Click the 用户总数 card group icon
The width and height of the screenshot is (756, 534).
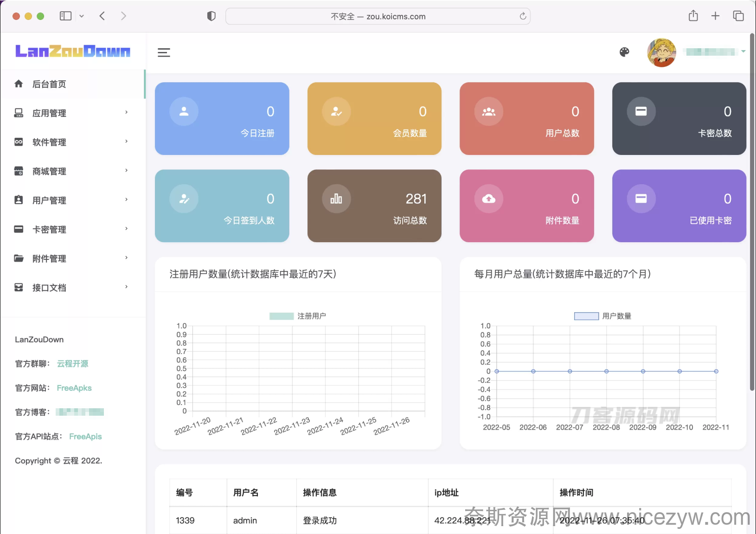(x=489, y=111)
